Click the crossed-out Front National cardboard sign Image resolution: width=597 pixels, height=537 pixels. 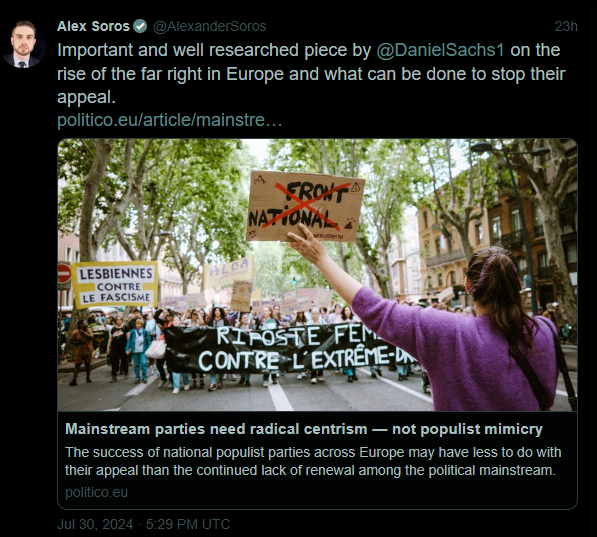point(305,206)
